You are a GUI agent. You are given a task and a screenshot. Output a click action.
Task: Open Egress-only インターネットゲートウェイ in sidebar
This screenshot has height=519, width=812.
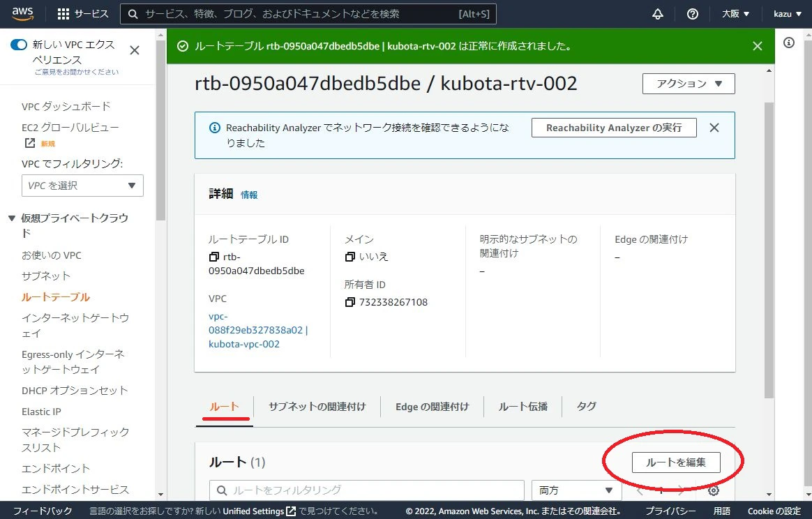point(73,361)
